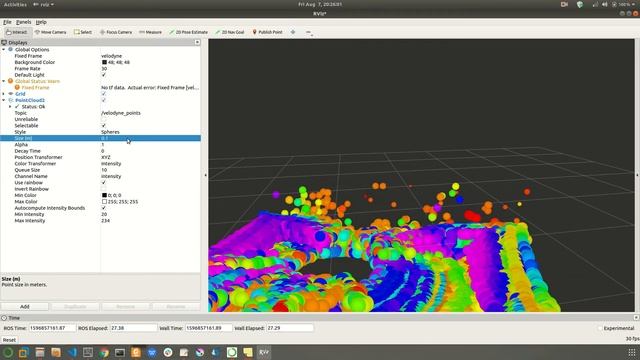Open the File menu
Viewport: 640px width, 360px height.
pyautogui.click(x=7, y=22)
